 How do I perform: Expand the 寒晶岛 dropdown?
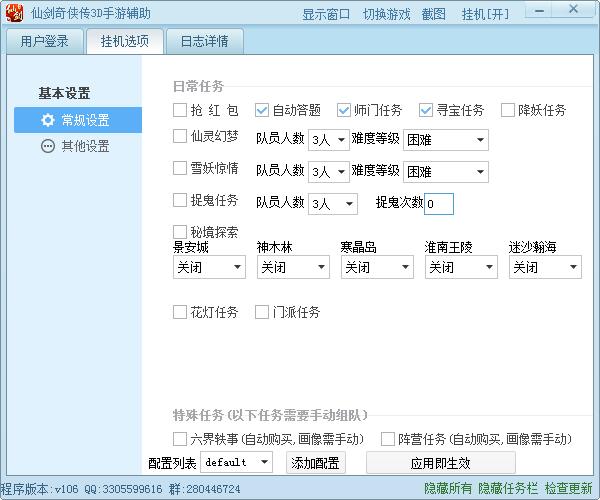click(377, 267)
